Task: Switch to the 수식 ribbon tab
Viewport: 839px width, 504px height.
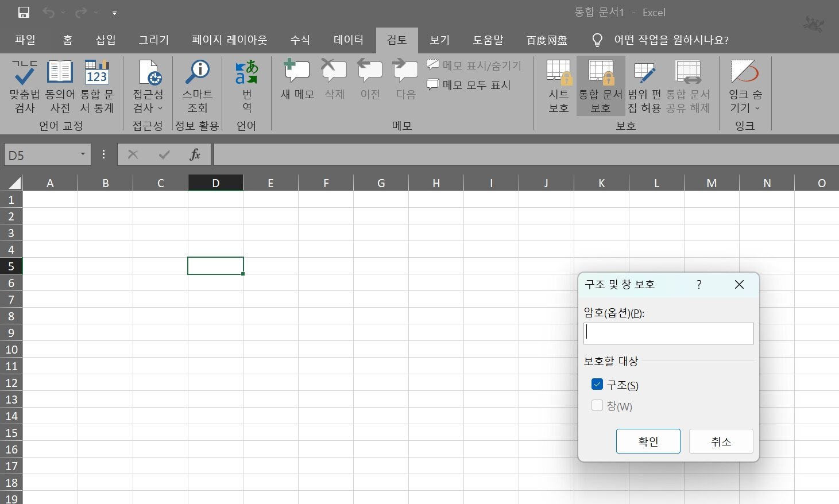Action: coord(300,40)
